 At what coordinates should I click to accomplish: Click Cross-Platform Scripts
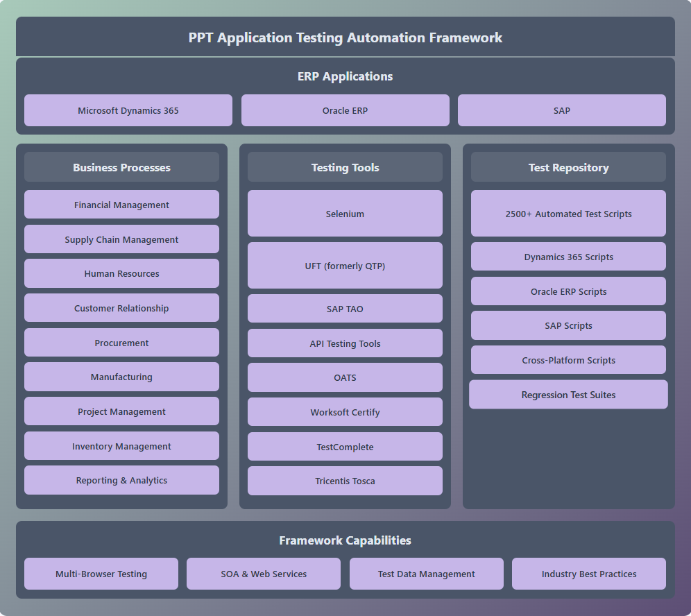568,360
